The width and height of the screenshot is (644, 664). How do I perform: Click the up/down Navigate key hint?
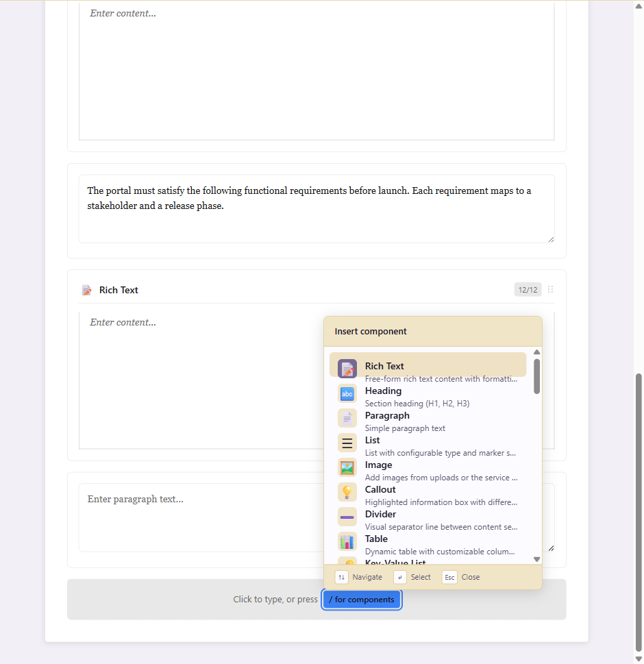pyautogui.click(x=342, y=577)
